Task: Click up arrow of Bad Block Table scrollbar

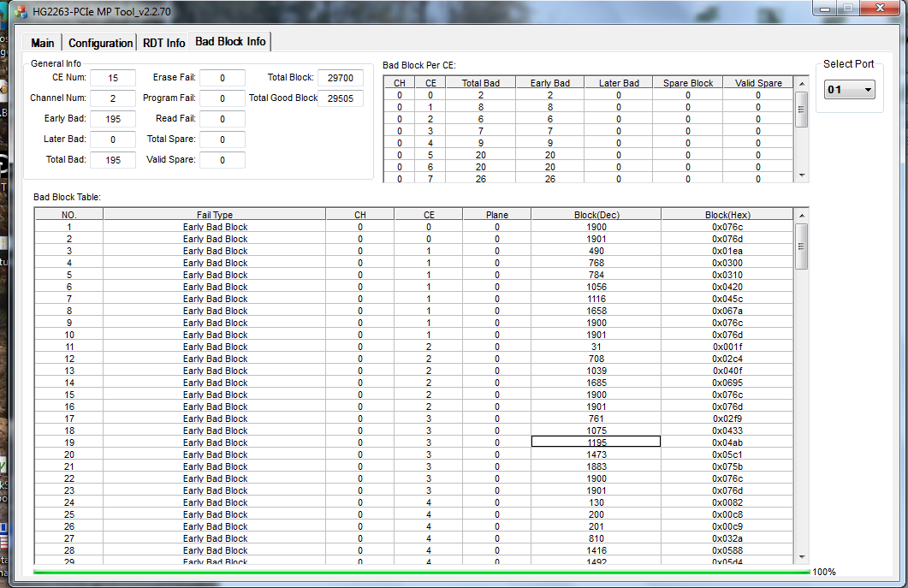Action: pos(802,216)
